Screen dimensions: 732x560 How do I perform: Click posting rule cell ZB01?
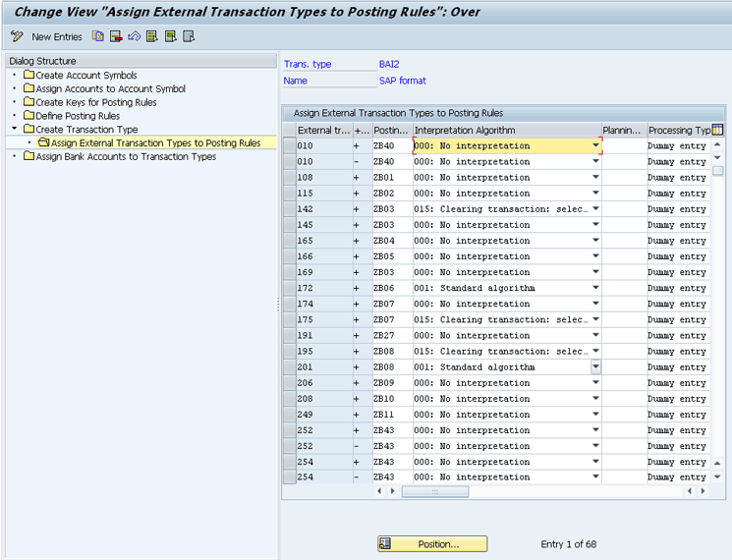pyautogui.click(x=393, y=177)
